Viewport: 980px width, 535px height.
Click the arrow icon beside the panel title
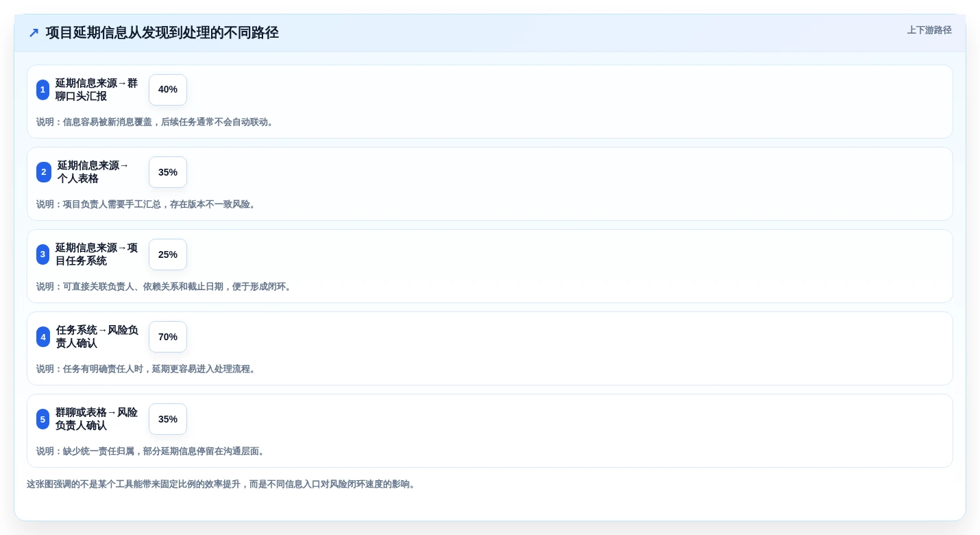[34, 33]
